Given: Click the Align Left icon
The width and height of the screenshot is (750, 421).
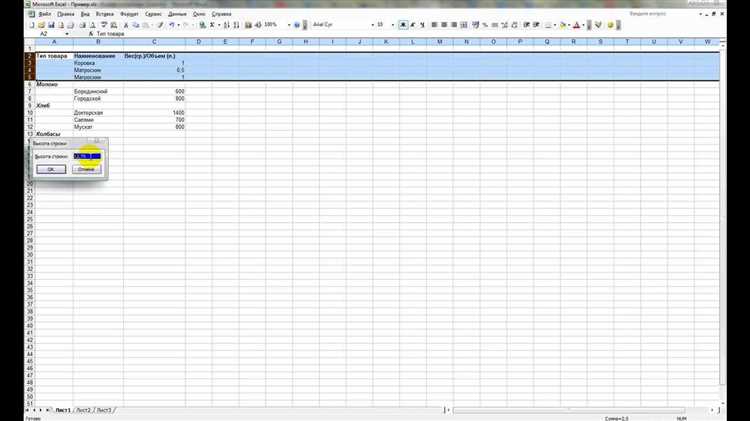Looking at the screenshot, I should click(434, 25).
